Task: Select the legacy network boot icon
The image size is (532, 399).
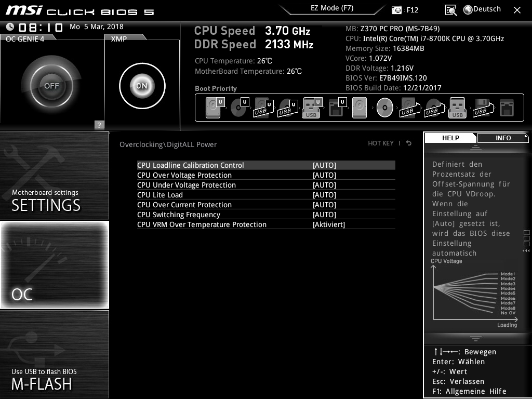Action: click(x=507, y=108)
